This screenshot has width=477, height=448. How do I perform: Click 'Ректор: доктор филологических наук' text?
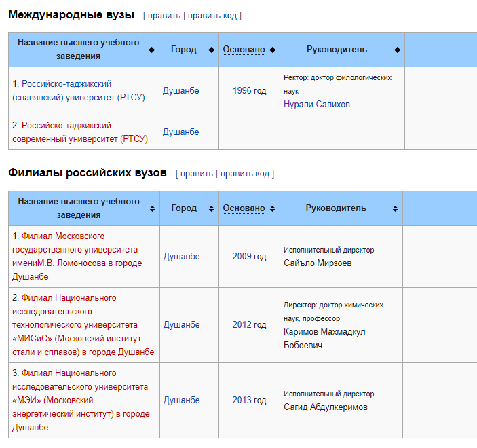(337, 84)
